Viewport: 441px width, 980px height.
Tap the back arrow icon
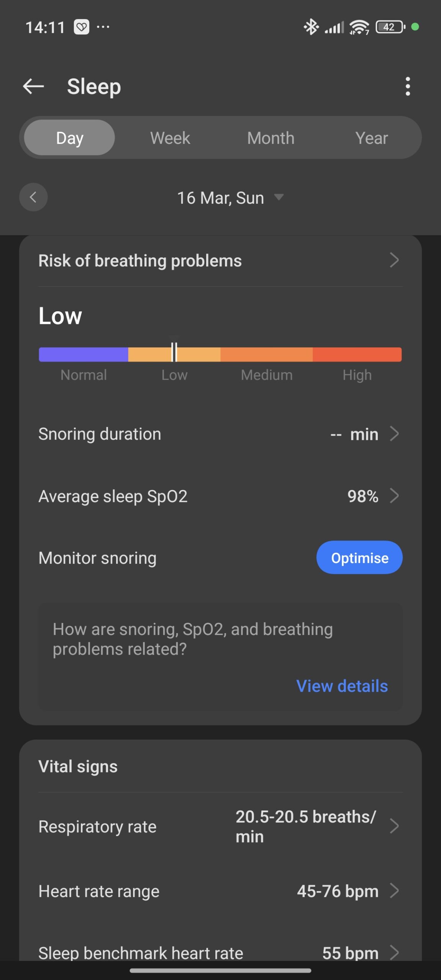point(33,87)
